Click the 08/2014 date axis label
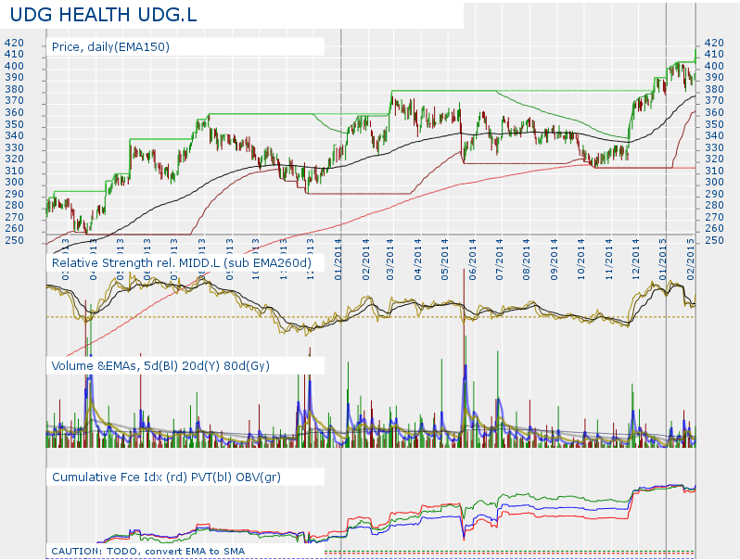Viewport: 740px width, 560px height. (x=526, y=260)
